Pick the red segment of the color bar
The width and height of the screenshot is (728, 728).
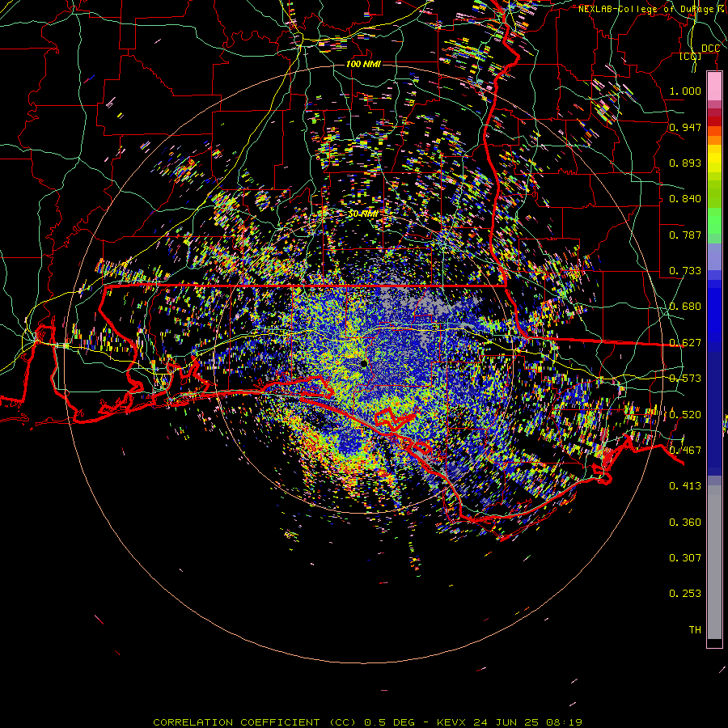pos(714,121)
